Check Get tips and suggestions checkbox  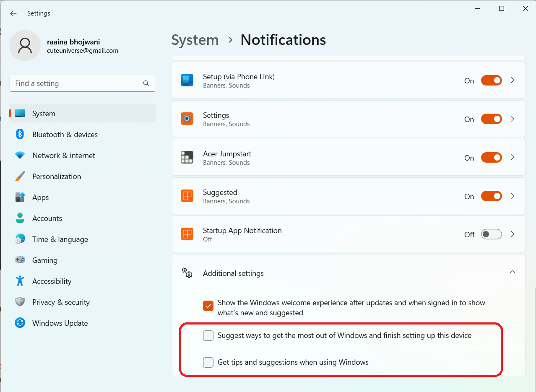coord(208,362)
